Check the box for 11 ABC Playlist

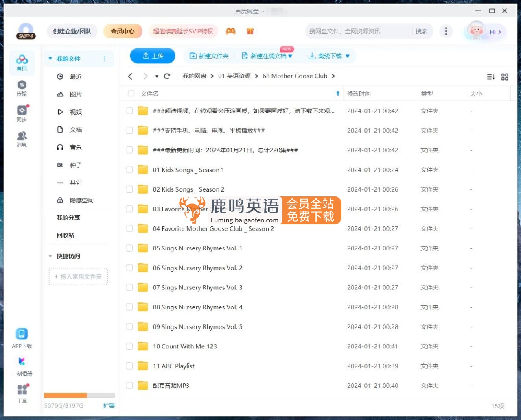coord(129,366)
